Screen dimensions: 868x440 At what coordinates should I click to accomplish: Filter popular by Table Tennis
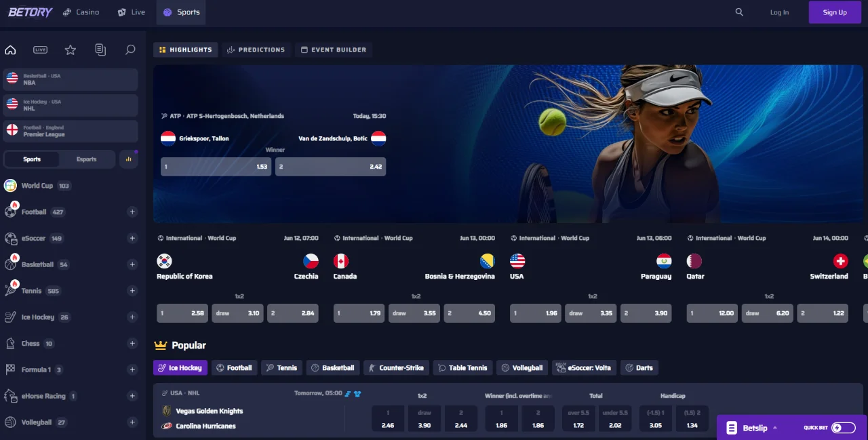point(462,367)
